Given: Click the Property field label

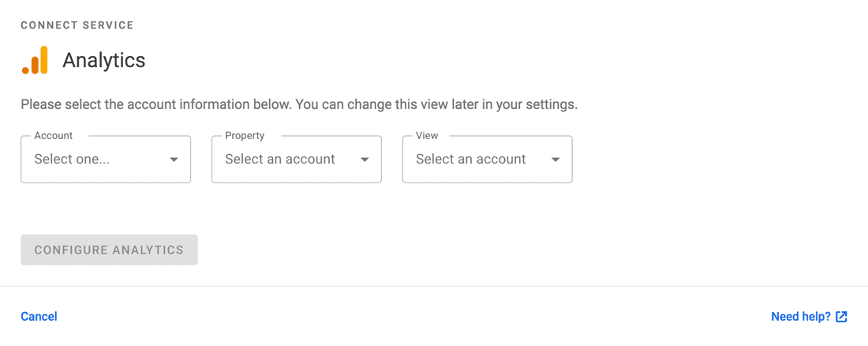Looking at the screenshot, I should pyautogui.click(x=245, y=135).
